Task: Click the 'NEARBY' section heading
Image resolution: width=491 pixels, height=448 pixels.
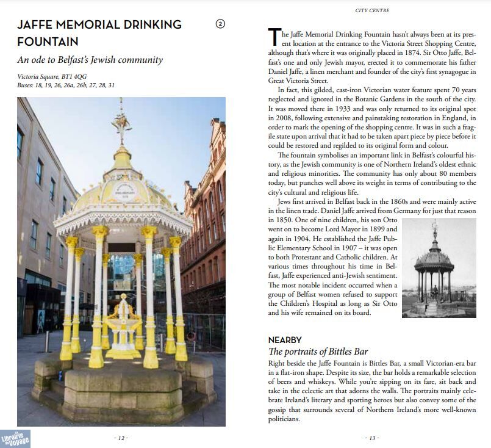Action: tap(285, 340)
